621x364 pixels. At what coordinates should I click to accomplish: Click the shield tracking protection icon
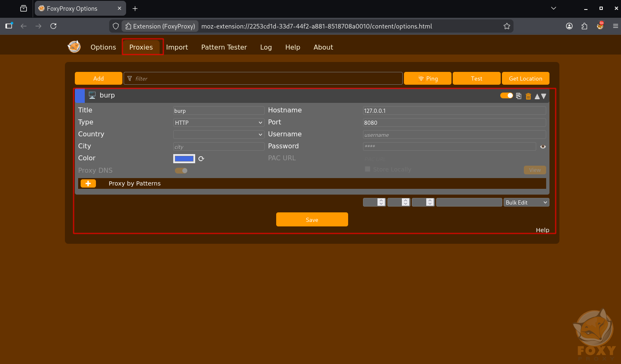pyautogui.click(x=116, y=26)
